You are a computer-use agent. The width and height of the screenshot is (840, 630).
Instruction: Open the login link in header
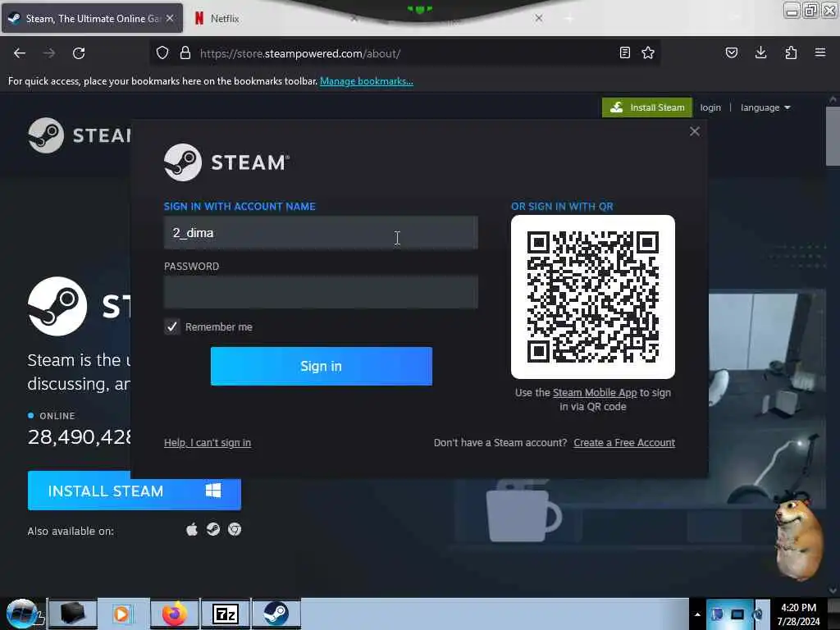tap(710, 107)
